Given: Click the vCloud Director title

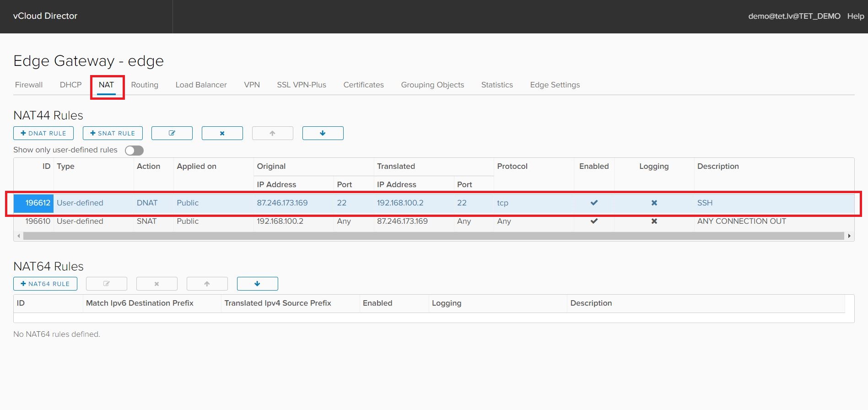Looking at the screenshot, I should click(x=45, y=16).
